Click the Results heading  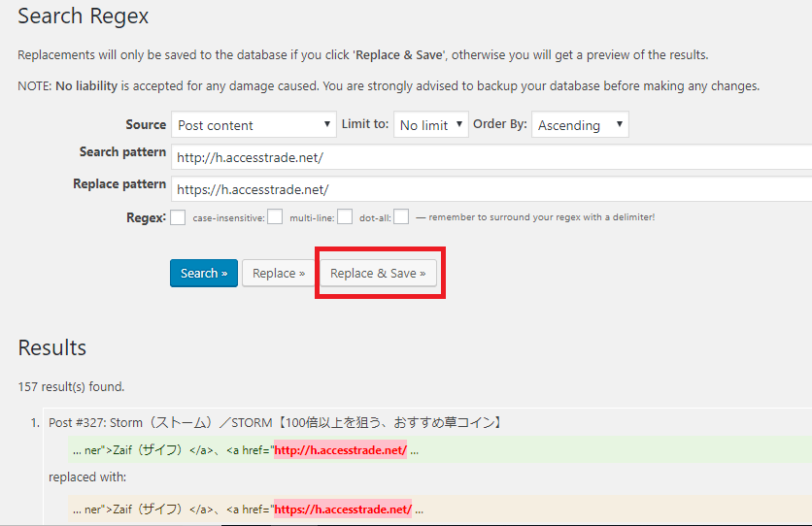click(51, 347)
